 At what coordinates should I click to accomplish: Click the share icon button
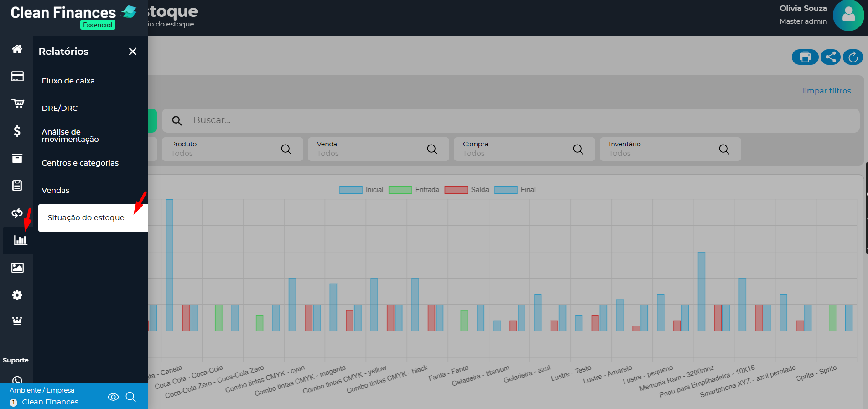pos(831,57)
